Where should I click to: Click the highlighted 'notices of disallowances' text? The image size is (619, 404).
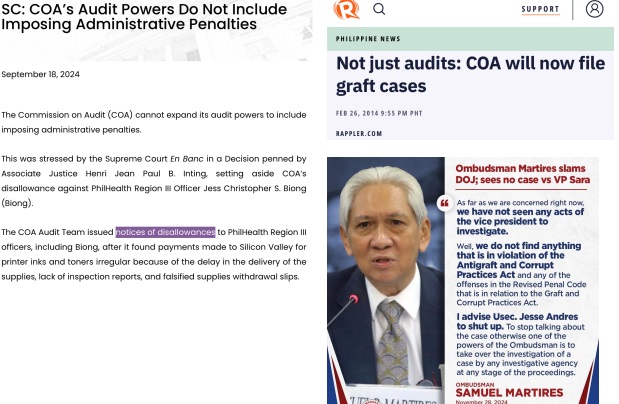[165, 232]
